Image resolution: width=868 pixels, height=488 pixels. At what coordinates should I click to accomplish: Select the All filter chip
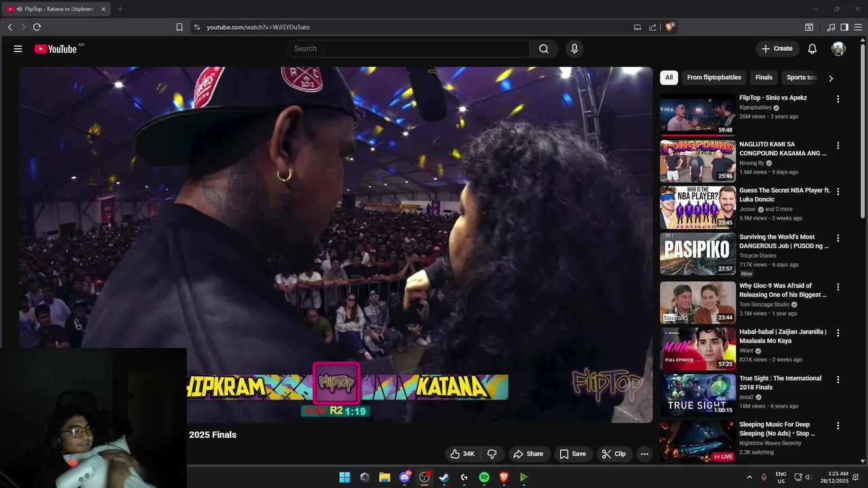tap(669, 77)
